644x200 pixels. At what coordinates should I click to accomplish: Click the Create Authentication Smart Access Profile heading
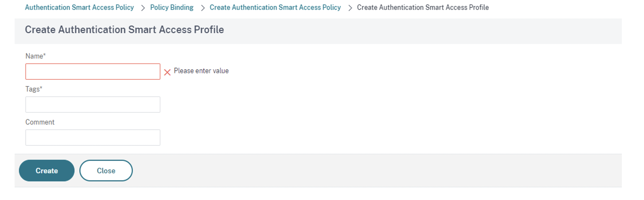pyautogui.click(x=124, y=30)
